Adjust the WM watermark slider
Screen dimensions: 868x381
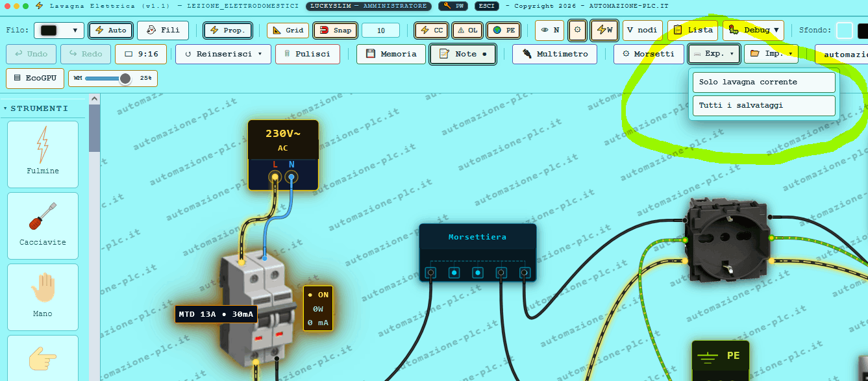108,79
